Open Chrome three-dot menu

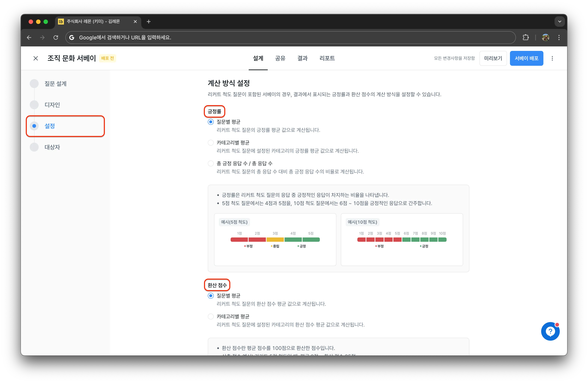(559, 38)
